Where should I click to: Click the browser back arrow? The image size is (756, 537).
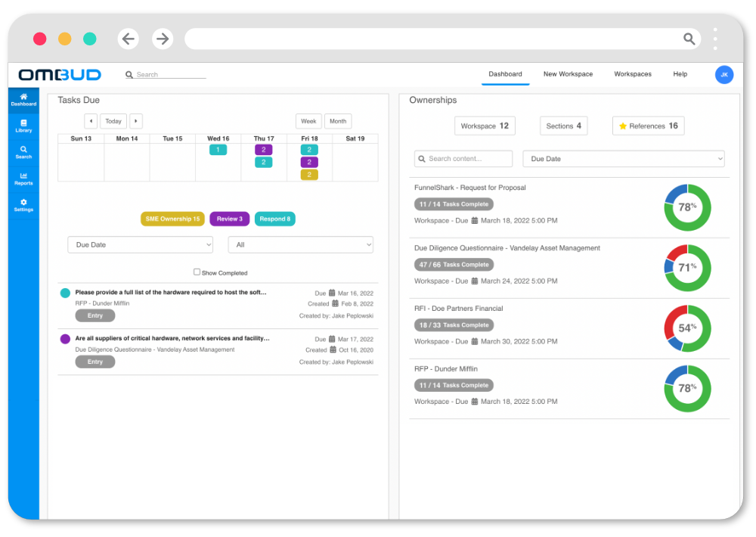tap(129, 39)
